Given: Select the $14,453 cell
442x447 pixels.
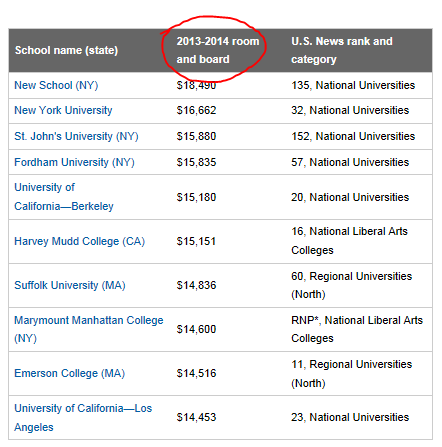Looking at the screenshot, I should 196,417.
